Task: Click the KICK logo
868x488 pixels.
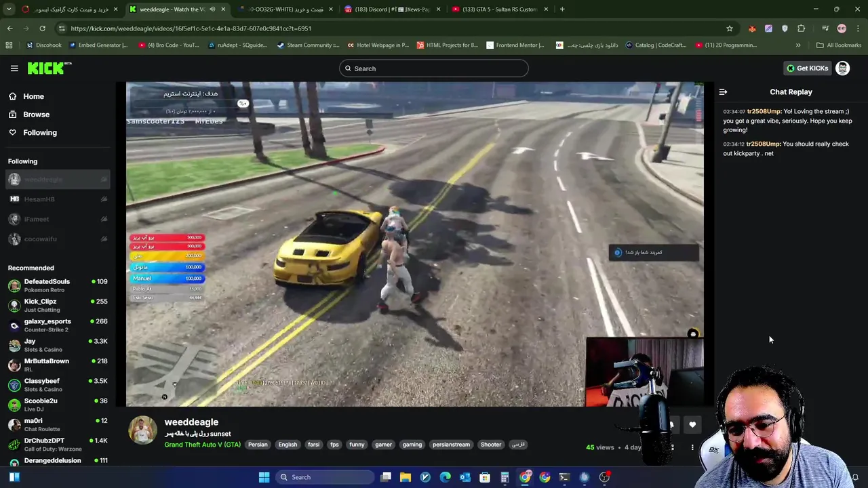Action: point(49,68)
